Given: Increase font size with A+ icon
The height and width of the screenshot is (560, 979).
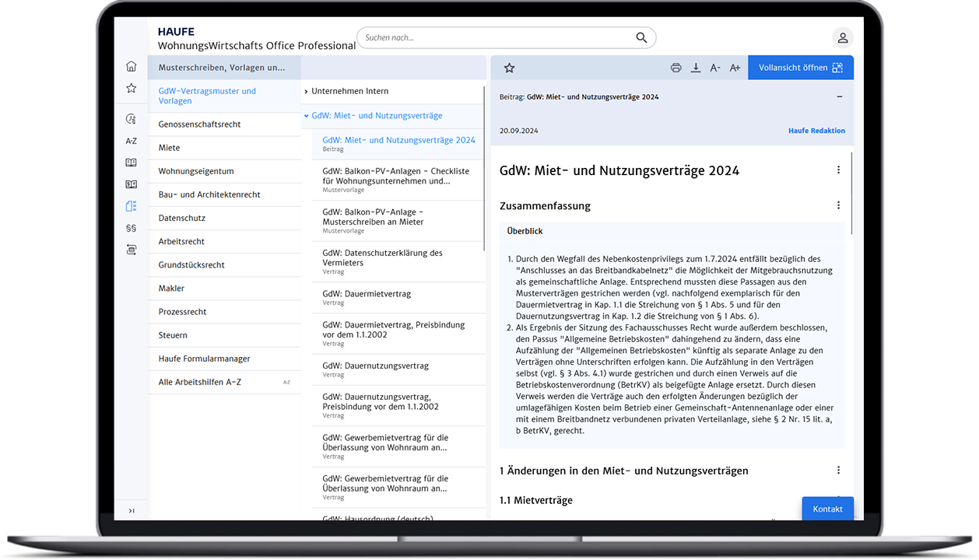Looking at the screenshot, I should [735, 68].
